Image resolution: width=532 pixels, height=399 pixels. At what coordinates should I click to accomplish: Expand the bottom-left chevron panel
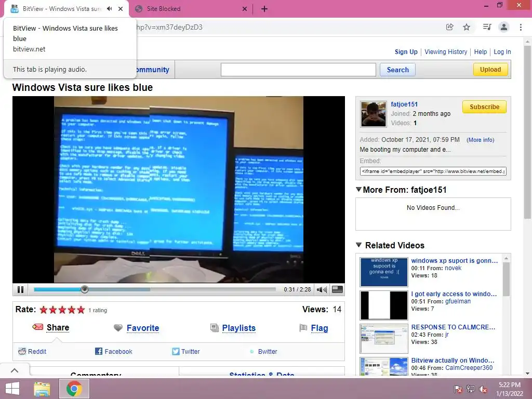tap(15, 370)
